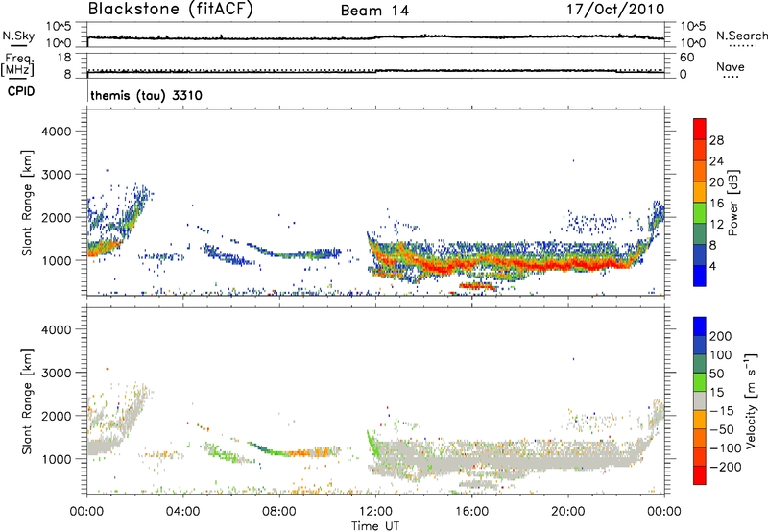Screen dimensions: 768x532
Task: Click the Power panel 'Slant Range [km]' label
Action: (27, 203)
